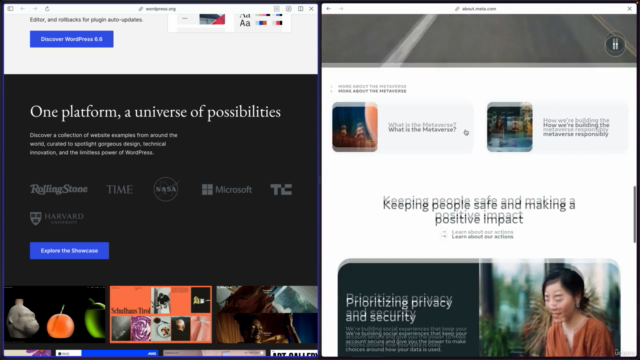Click split view icon in WordPress toolbar

(300, 9)
